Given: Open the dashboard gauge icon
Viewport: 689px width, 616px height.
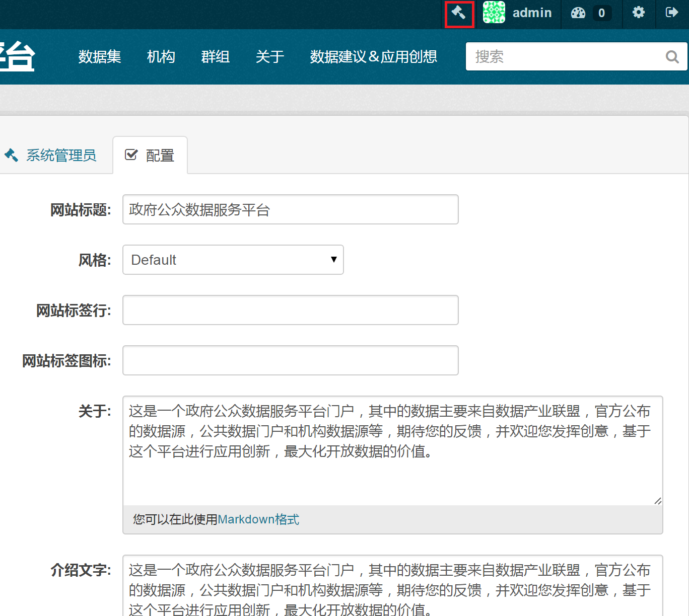Looking at the screenshot, I should coord(578,13).
